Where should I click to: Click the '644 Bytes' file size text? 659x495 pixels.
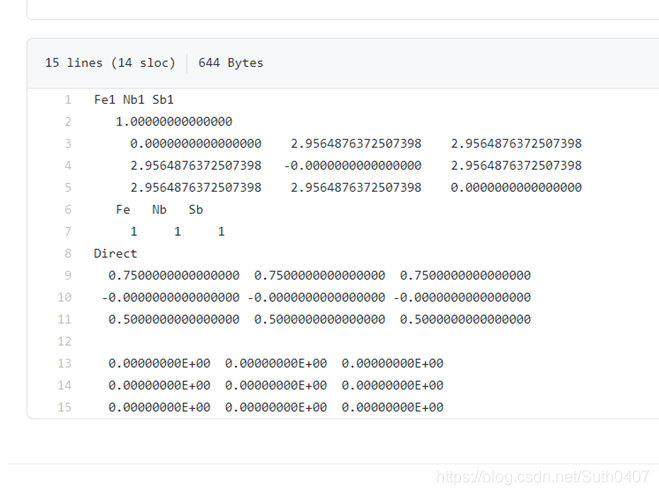(x=231, y=63)
